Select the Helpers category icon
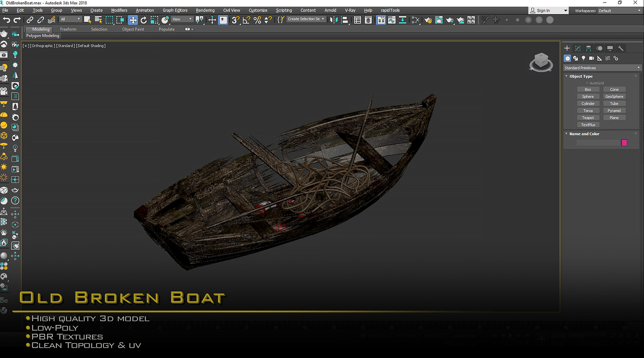Screen dimensions: 644x358 click(599, 58)
